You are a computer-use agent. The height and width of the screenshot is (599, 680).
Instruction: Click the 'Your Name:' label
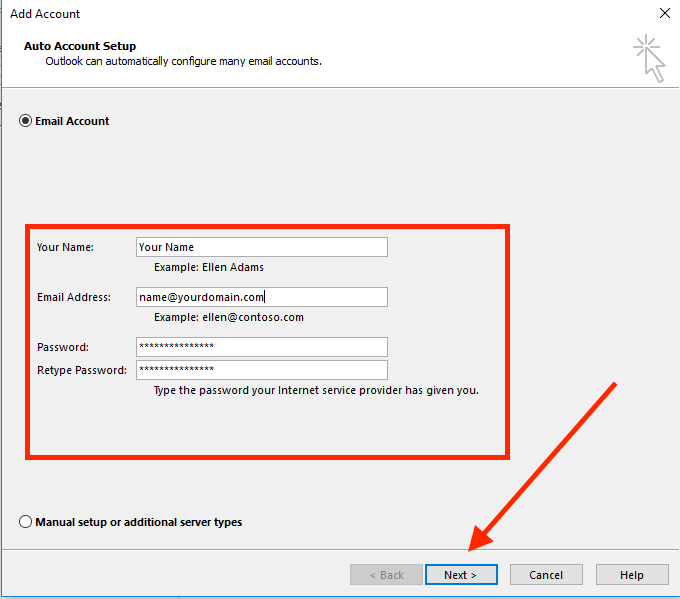click(65, 247)
